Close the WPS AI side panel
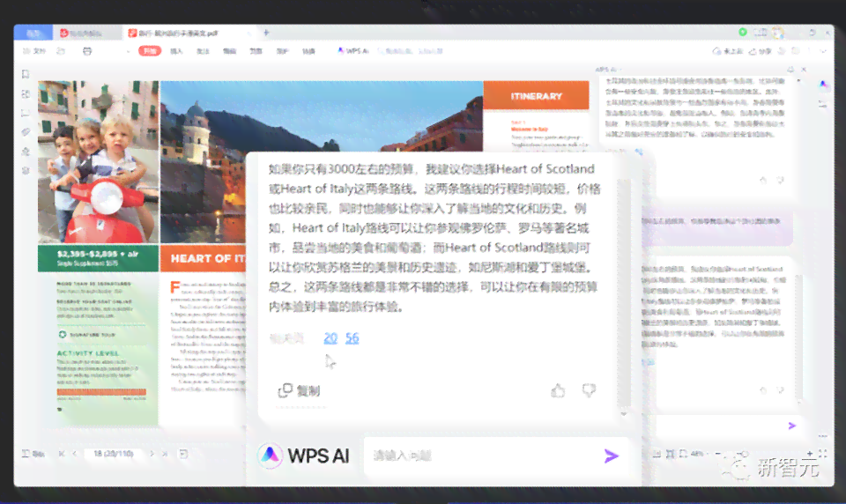Screen dimensions: 846x504 click(804, 70)
